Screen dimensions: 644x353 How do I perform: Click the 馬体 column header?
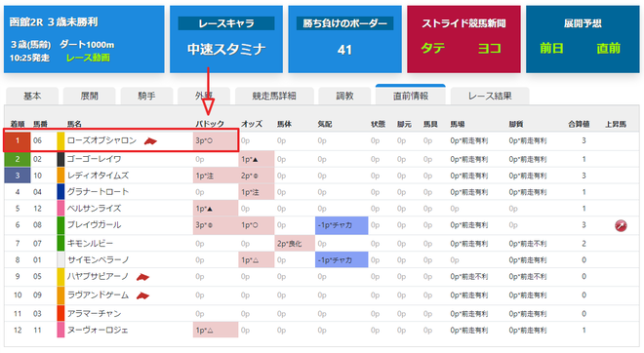(284, 124)
